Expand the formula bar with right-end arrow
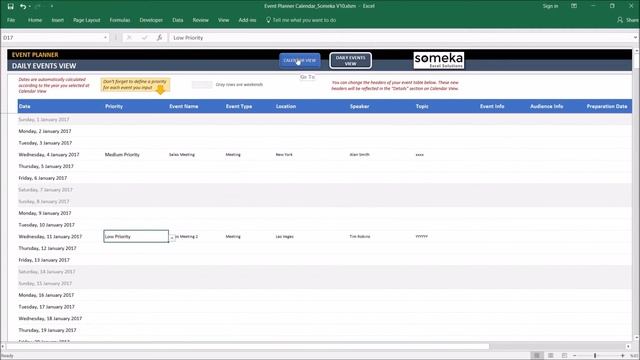This screenshot has height=360, width=640. coord(636,38)
